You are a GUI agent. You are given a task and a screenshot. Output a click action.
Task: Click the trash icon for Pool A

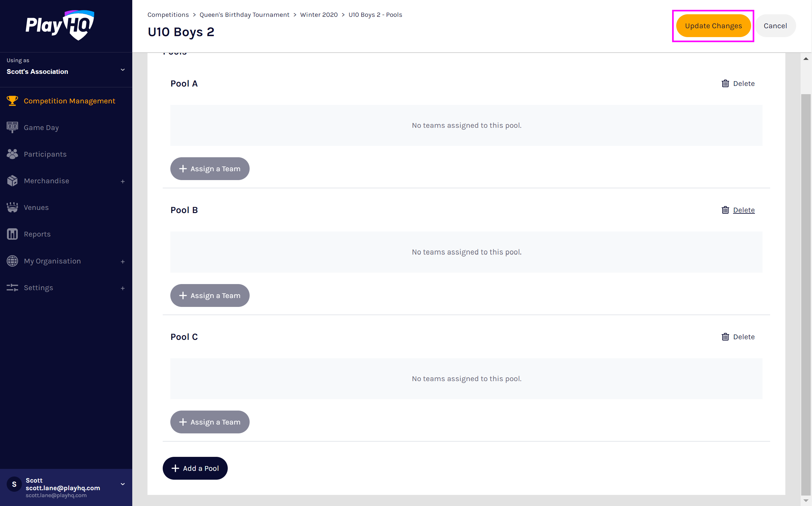click(x=725, y=83)
